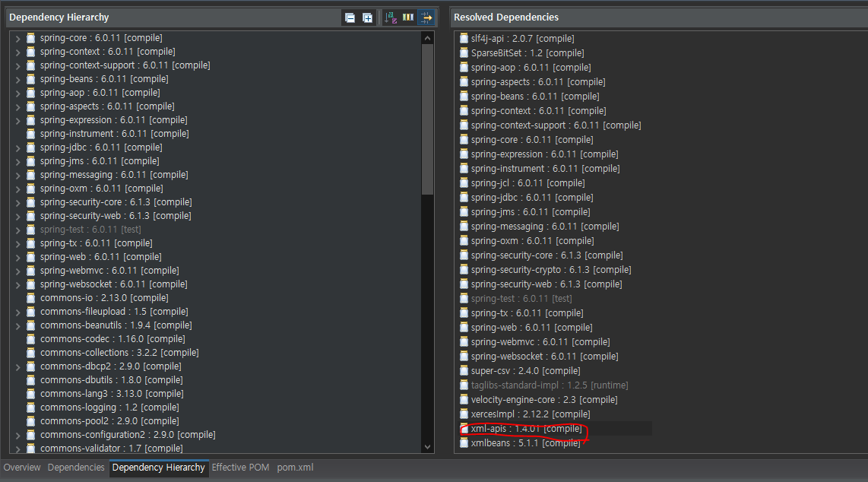This screenshot has width=868, height=482.
Task: Select the Dependency Hierarchy tab
Action: coord(158,468)
